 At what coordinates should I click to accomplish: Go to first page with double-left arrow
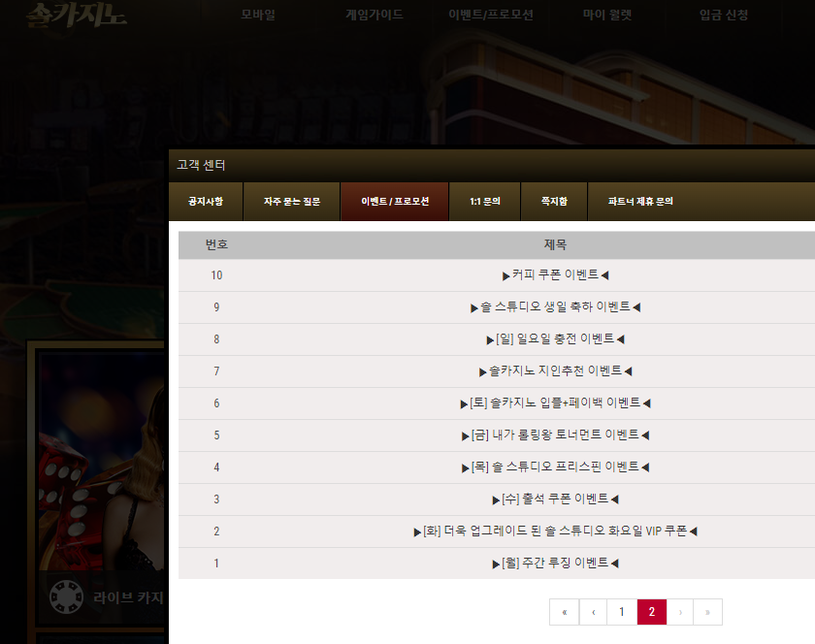pyautogui.click(x=565, y=612)
